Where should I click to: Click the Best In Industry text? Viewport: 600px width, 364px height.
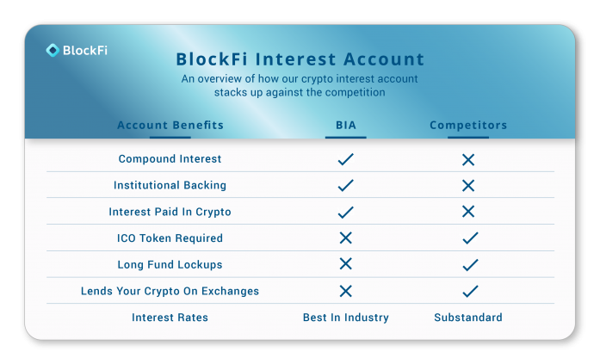coord(346,318)
